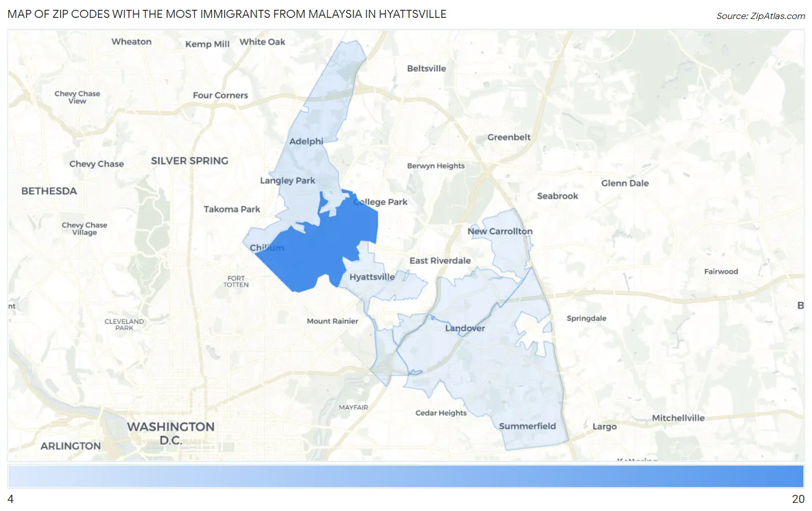812x511 pixels.
Task: Click the map title about Malaysia immigrants
Action: pos(227,14)
